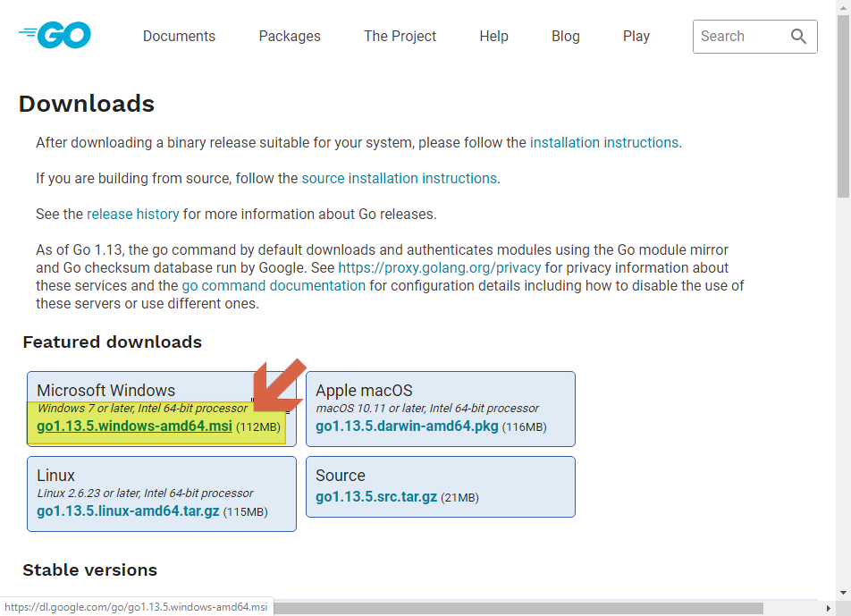Click the Go logo in the header
This screenshot has width=851, height=616.
pyautogui.click(x=55, y=35)
